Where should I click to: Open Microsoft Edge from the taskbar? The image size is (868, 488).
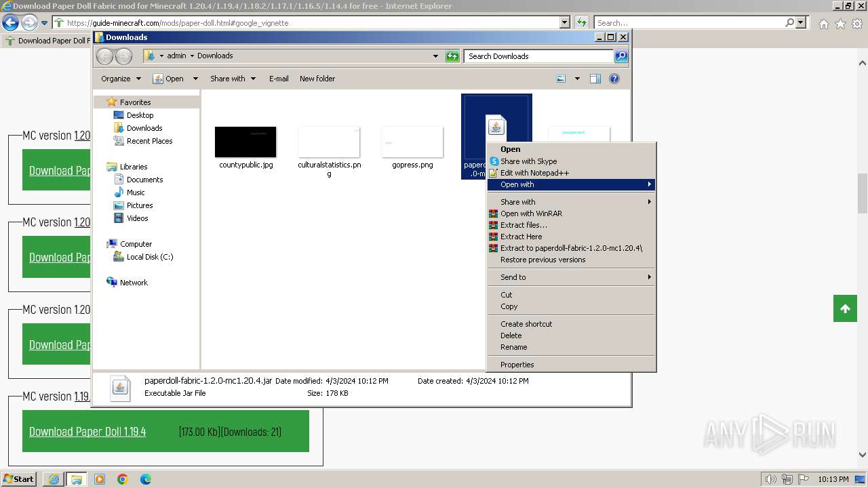pyautogui.click(x=146, y=479)
